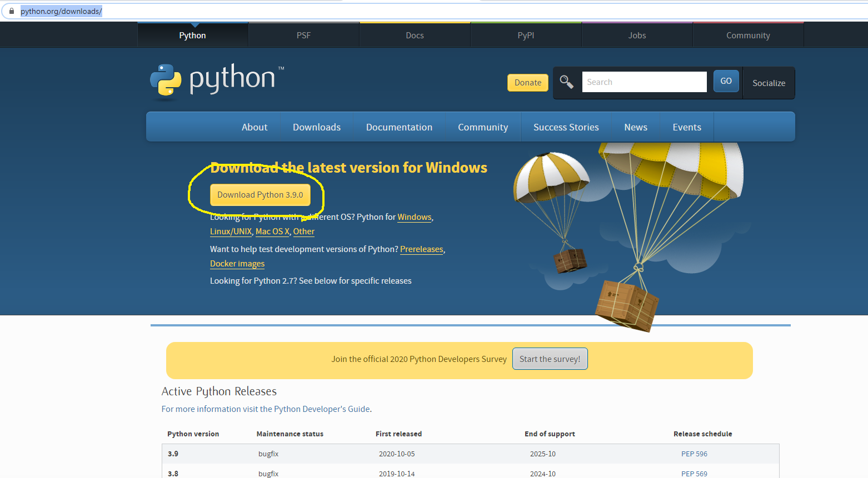Click the magnifying glass search icon
The height and width of the screenshot is (478, 868).
tap(566, 82)
